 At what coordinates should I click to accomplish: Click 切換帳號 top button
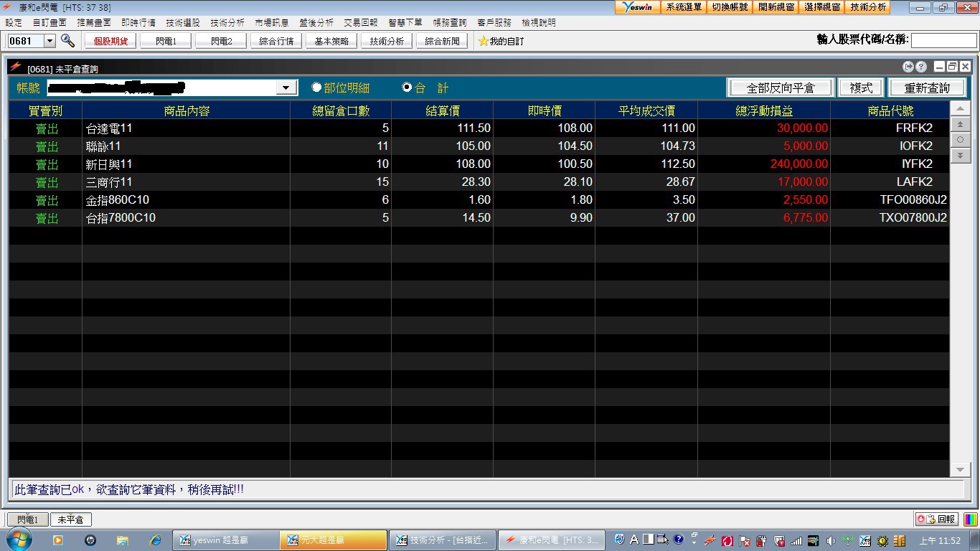tap(730, 7)
